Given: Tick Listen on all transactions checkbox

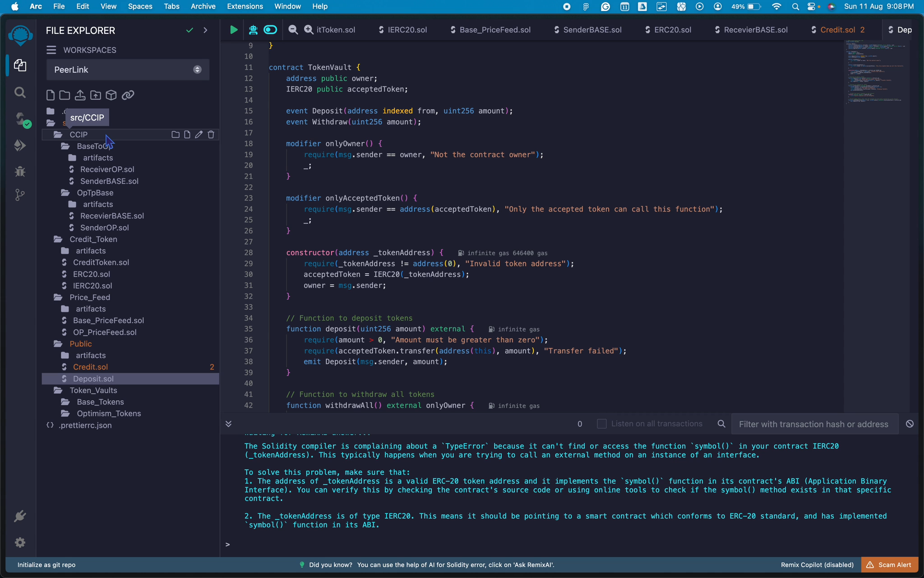Looking at the screenshot, I should pyautogui.click(x=601, y=424).
